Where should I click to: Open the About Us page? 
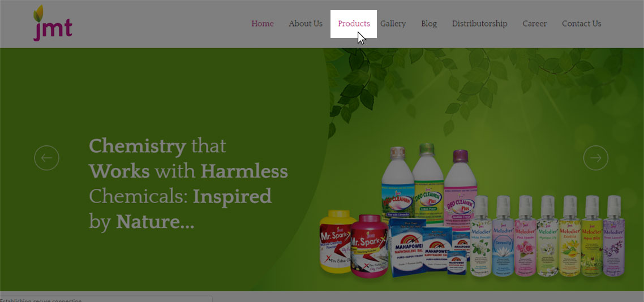[306, 24]
